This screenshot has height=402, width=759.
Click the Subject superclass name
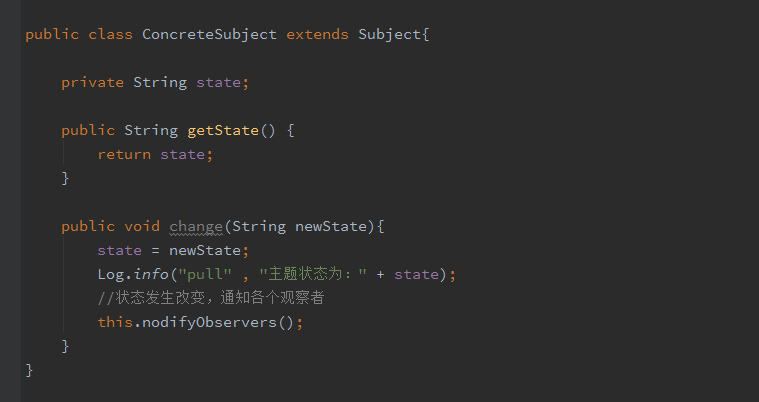pyautogui.click(x=390, y=34)
